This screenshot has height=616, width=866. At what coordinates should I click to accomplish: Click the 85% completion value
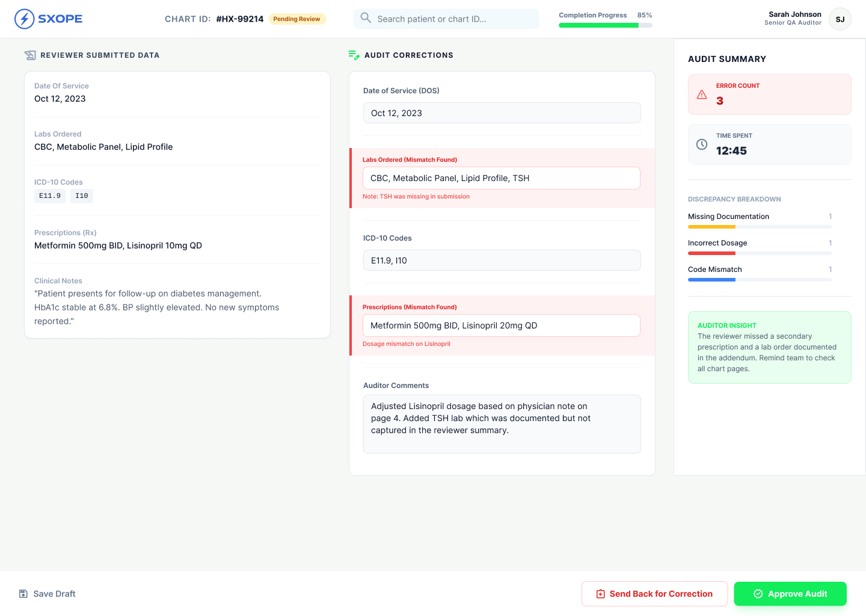pos(645,15)
